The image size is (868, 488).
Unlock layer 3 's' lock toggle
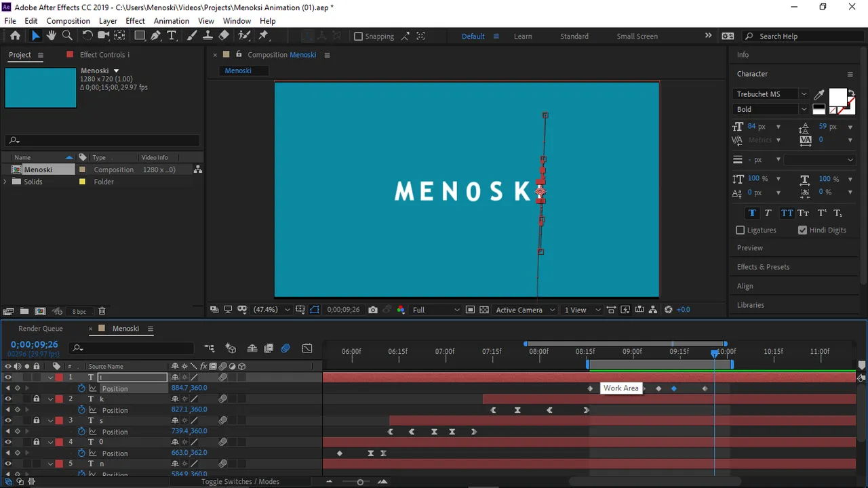tap(37, 421)
